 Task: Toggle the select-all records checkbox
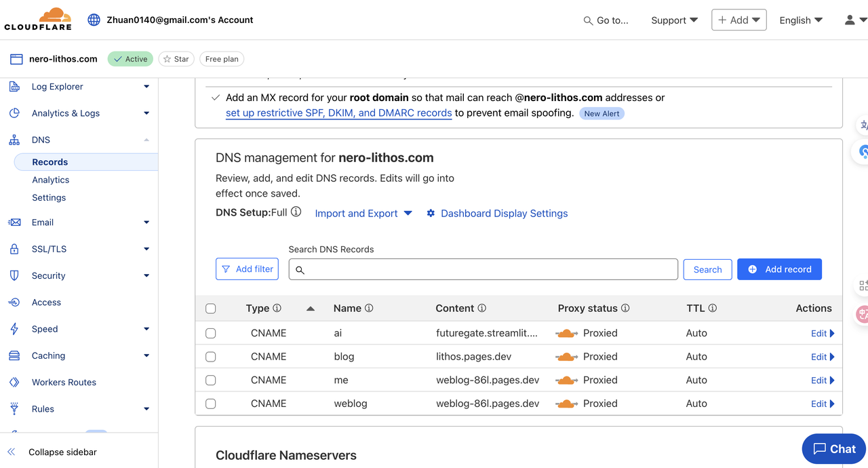point(211,309)
